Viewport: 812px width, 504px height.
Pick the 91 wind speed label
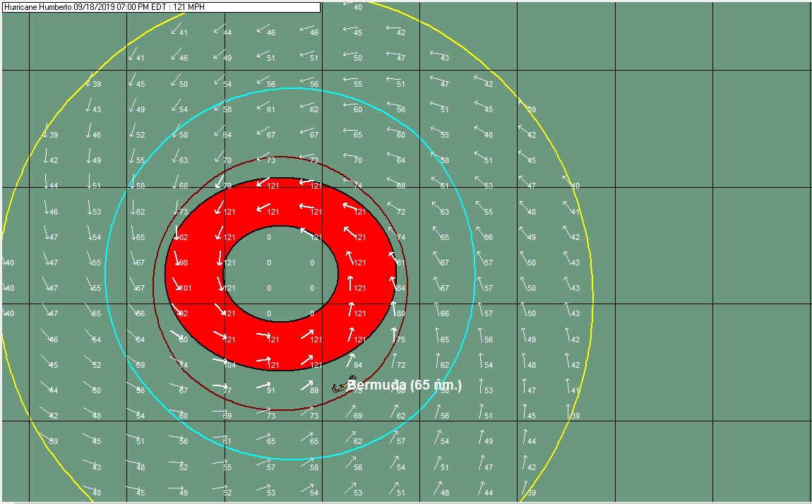coord(271,390)
